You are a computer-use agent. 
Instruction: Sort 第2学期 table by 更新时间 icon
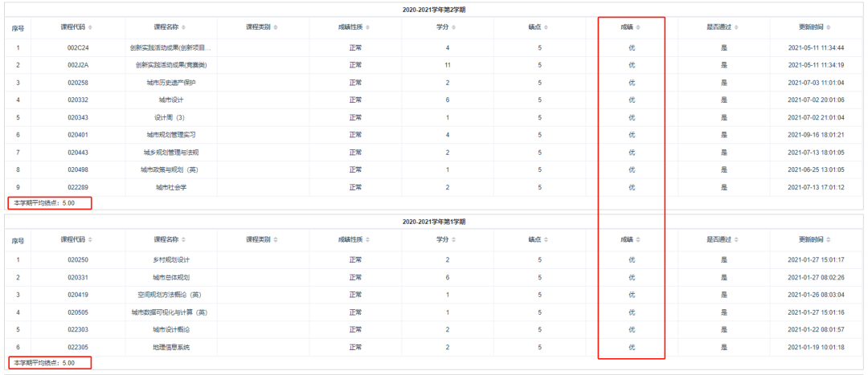tap(827, 27)
